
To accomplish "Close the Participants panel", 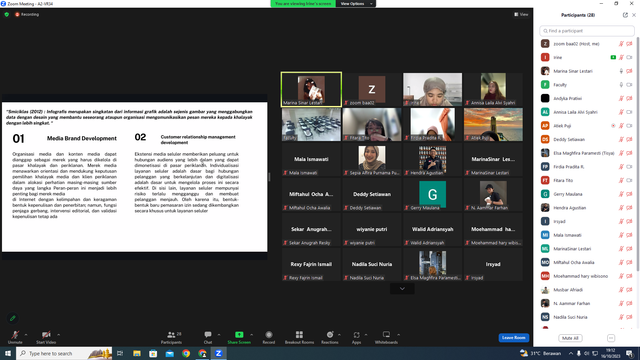I will [634, 15].
